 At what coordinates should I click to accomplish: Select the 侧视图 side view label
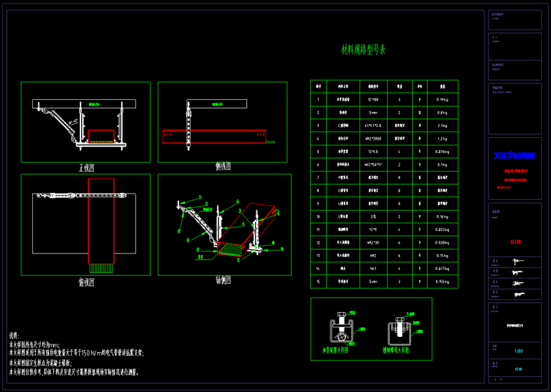pyautogui.click(x=222, y=167)
